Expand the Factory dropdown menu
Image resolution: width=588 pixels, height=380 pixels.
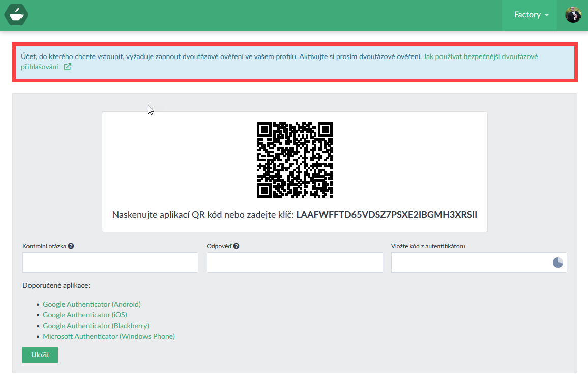point(531,15)
